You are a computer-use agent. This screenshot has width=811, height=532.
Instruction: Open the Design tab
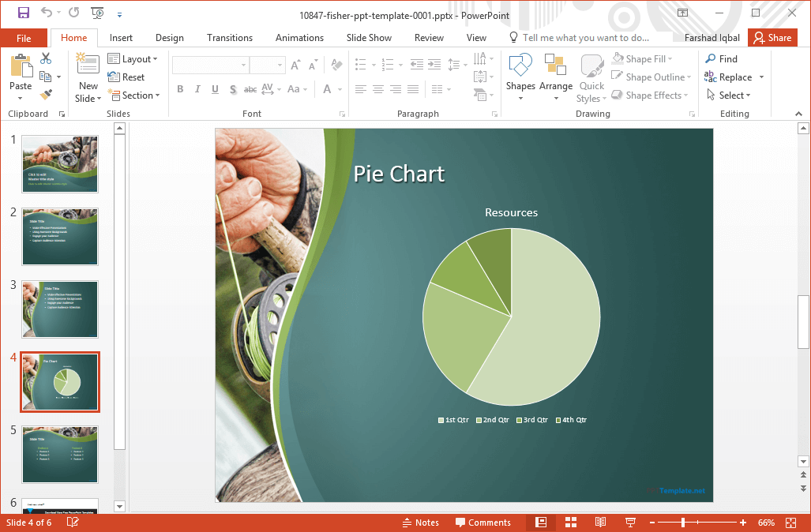pos(169,38)
